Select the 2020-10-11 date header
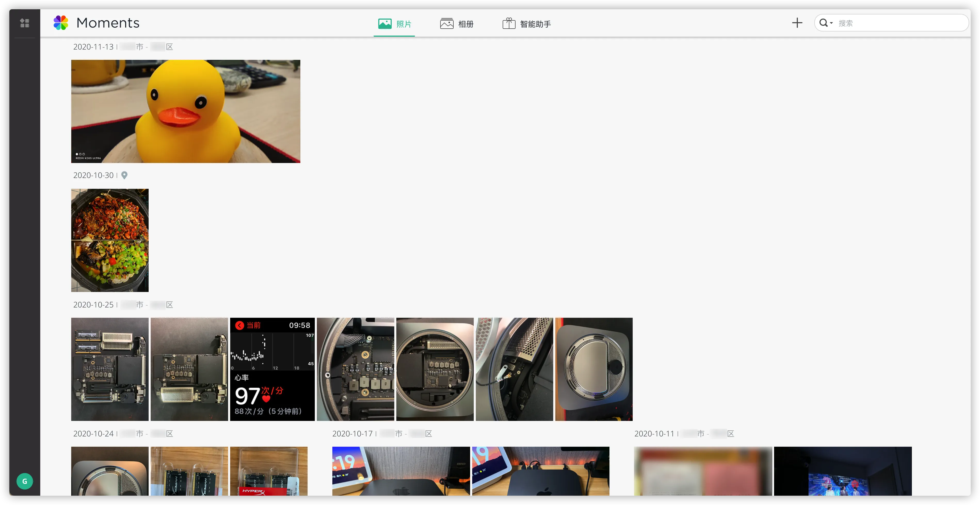This screenshot has height=505, width=980. click(654, 434)
